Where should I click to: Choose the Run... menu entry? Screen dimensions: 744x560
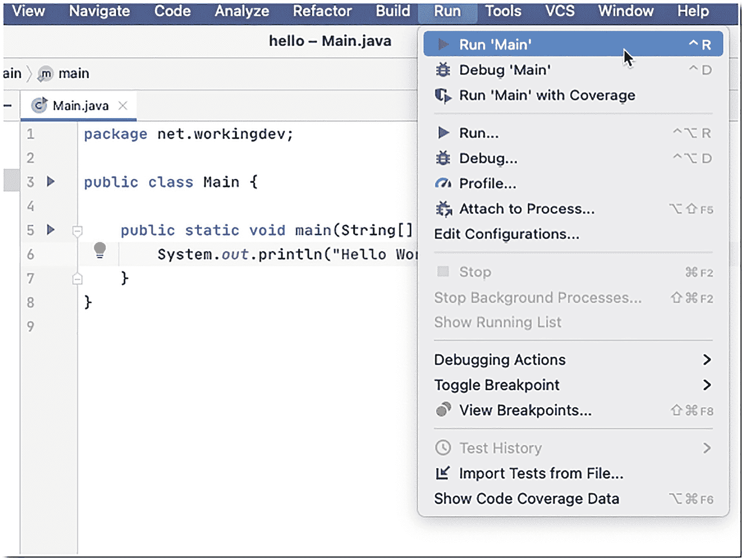(x=573, y=133)
